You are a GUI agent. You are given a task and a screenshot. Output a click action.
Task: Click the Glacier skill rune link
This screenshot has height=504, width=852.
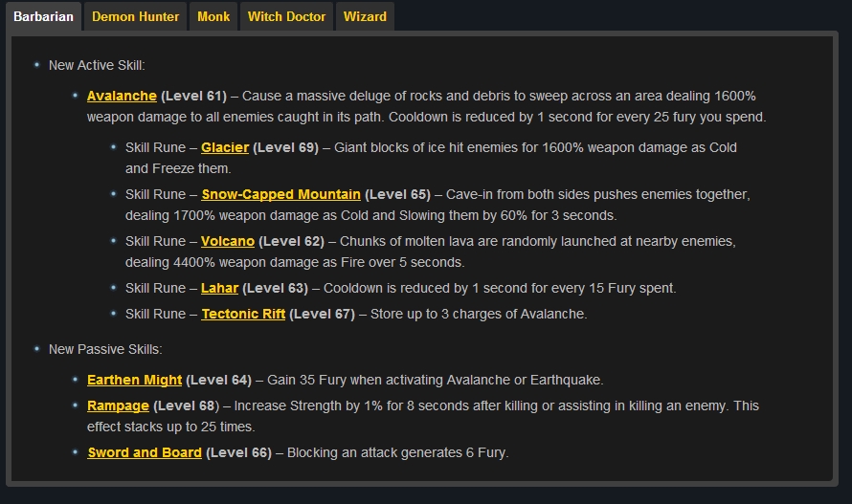point(225,147)
